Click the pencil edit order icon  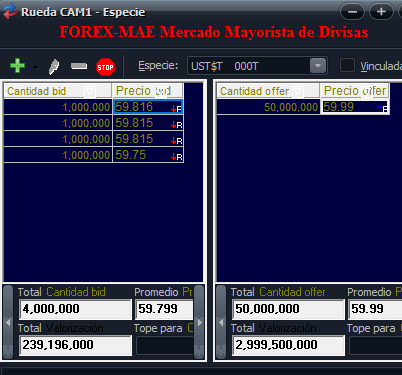(54, 67)
